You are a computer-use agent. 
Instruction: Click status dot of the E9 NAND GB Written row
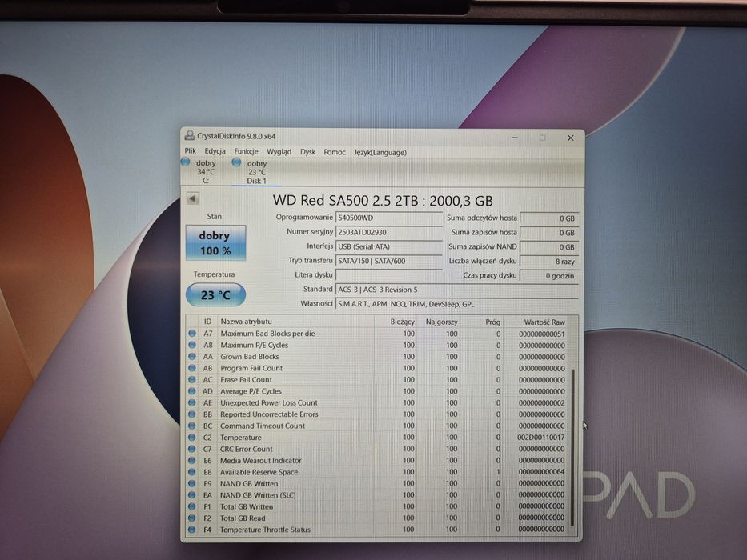[192, 483]
